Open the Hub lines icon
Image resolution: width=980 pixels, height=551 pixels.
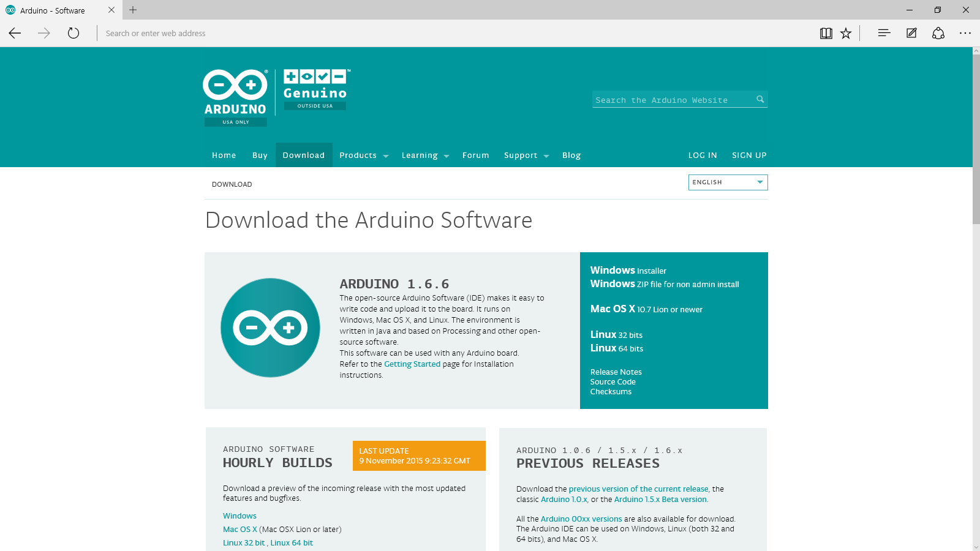[884, 33]
